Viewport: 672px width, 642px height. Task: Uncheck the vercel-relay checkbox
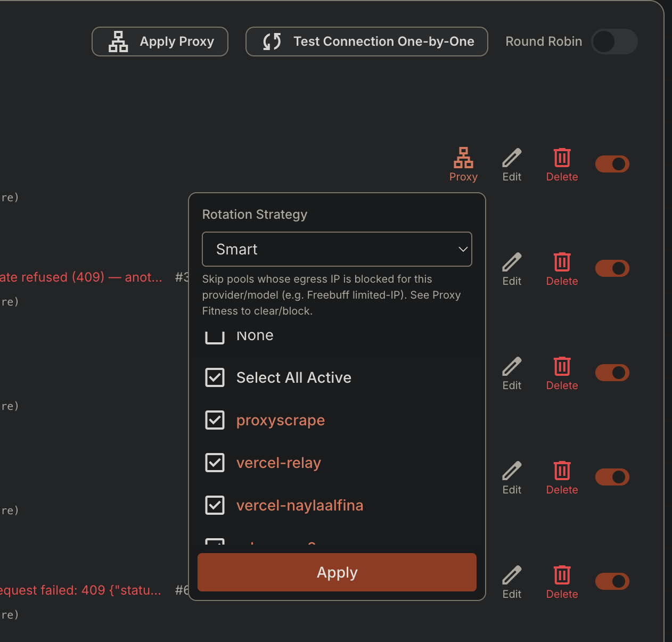pos(215,463)
